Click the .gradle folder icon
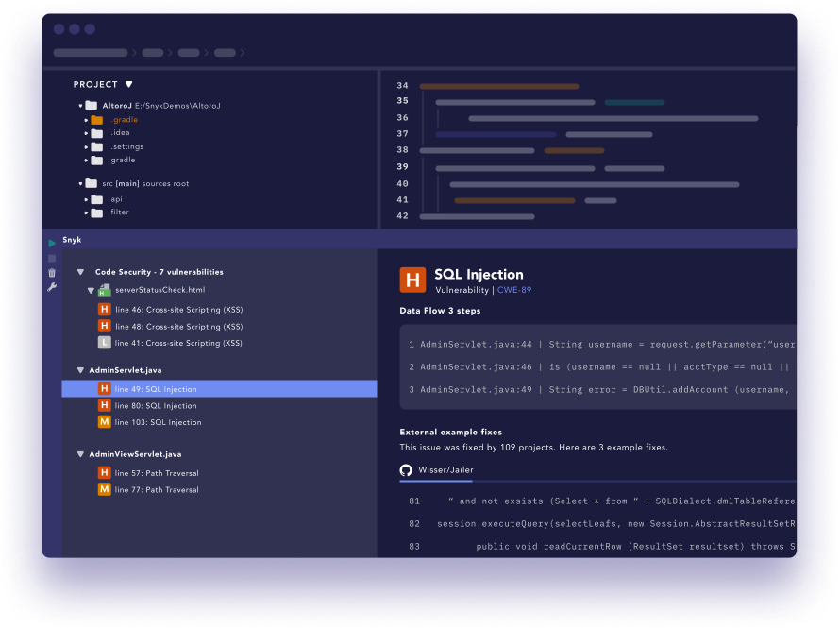 [x=97, y=119]
